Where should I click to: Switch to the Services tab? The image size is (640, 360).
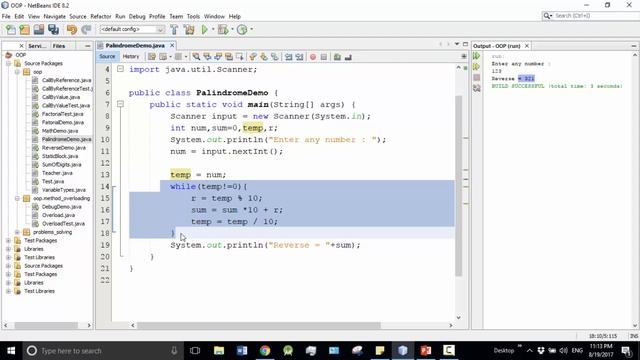tap(37, 46)
